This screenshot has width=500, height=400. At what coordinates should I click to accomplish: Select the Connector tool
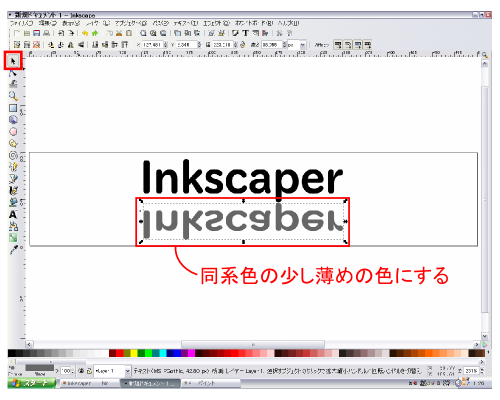pos(13,226)
